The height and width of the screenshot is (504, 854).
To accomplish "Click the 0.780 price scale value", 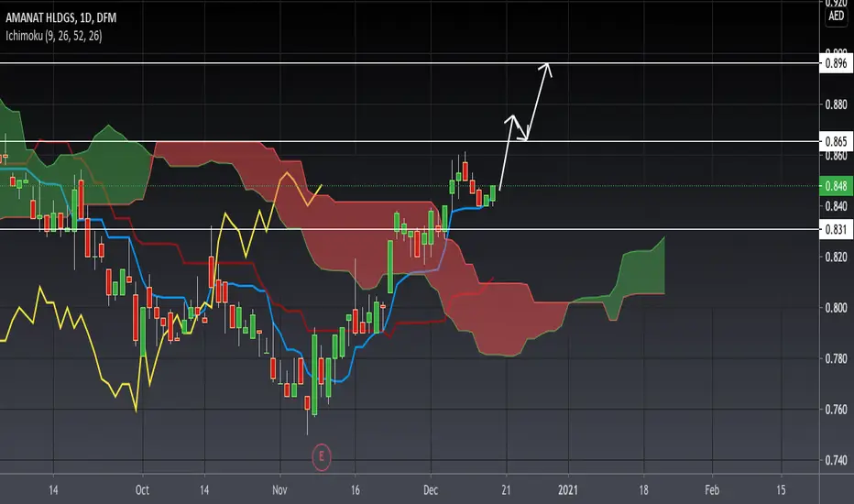I will point(836,358).
